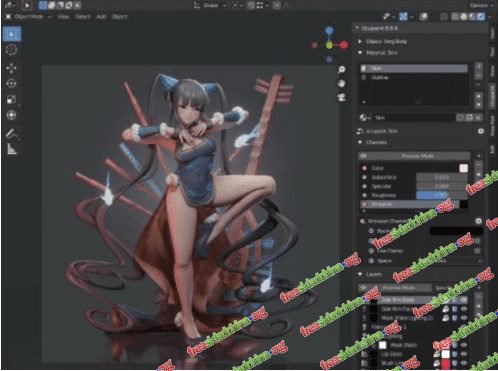Click the red X axis gizmo ball

344,45
